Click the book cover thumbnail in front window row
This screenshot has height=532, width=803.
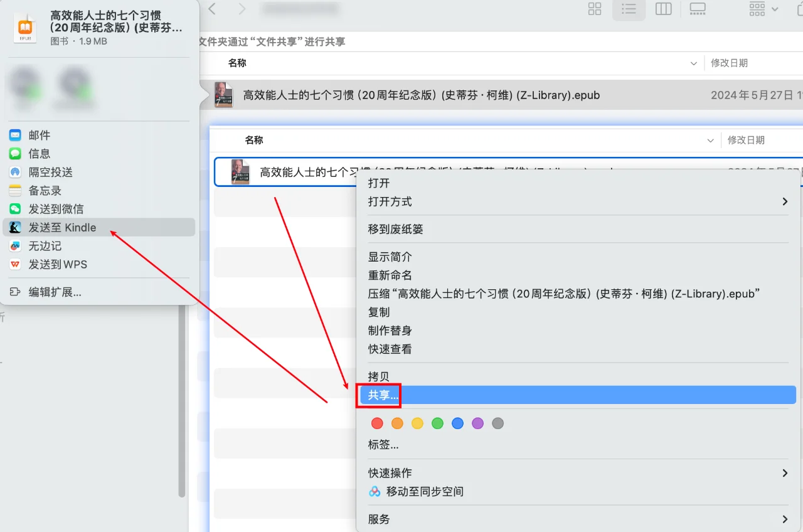[x=239, y=172]
